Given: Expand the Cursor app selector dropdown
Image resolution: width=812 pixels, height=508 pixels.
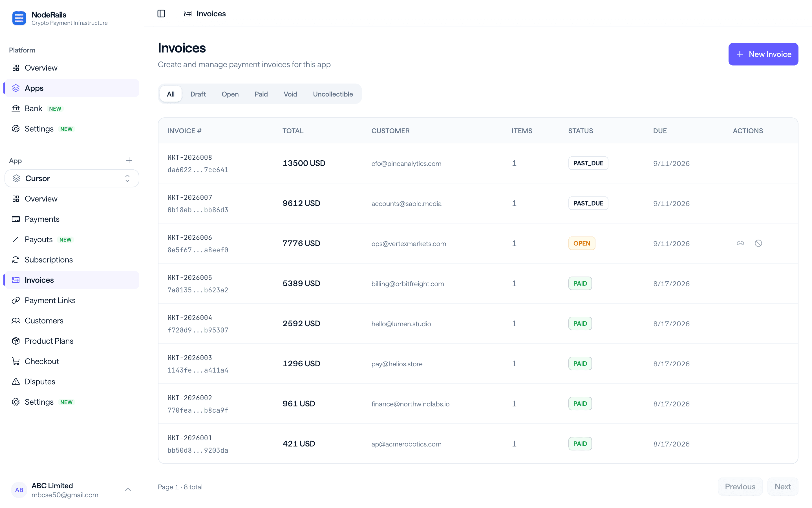Looking at the screenshot, I should click(72, 178).
